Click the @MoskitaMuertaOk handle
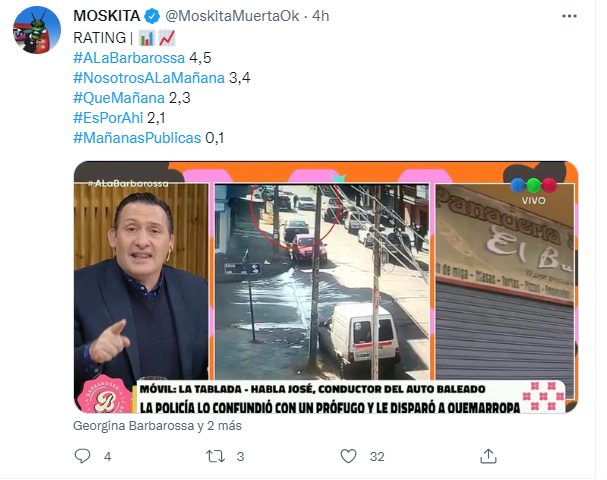 coord(232,16)
